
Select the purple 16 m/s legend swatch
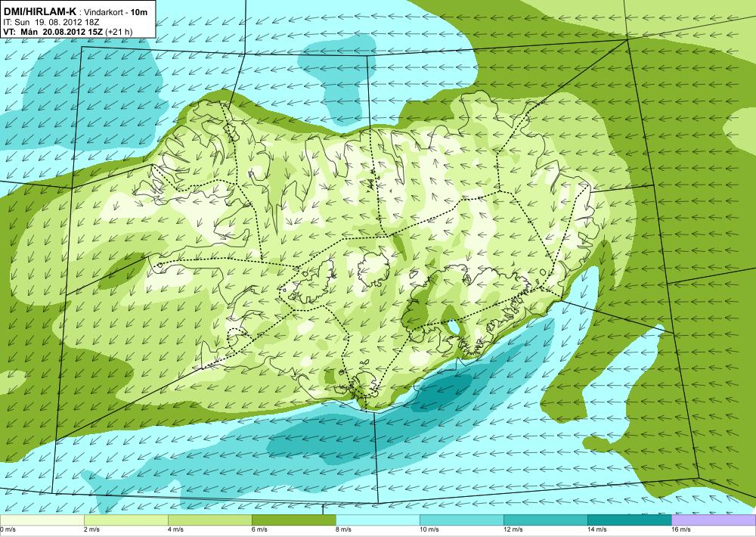(x=714, y=520)
